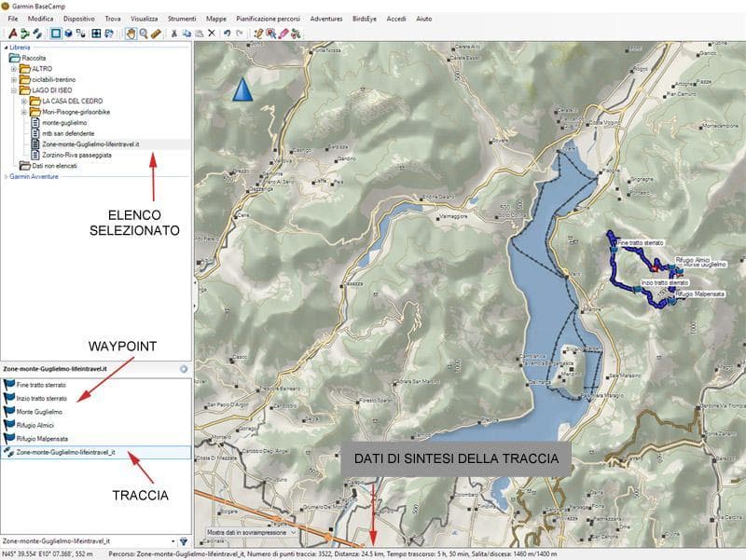Expand the Mori-Pisogne-girlsonbike folder
Screen dimensions: 746x560
24,112
